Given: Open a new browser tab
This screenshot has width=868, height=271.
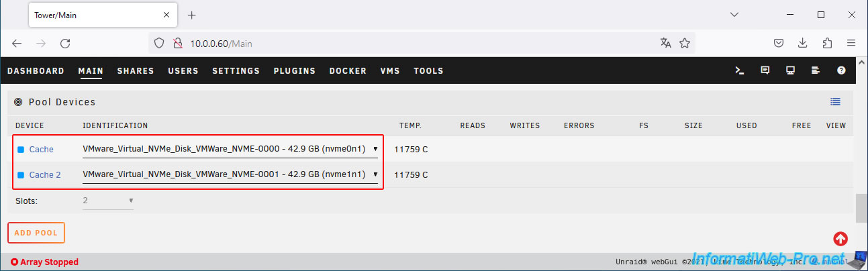Looking at the screenshot, I should point(191,15).
